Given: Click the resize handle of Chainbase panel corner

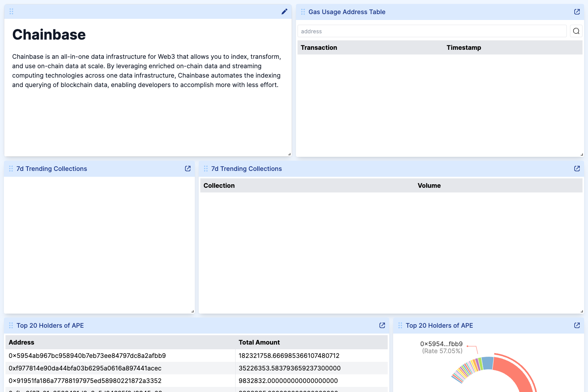Looking at the screenshot, I should [289, 154].
